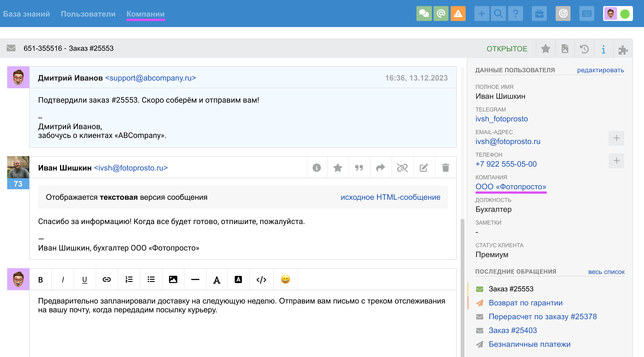
Task: Open the Возврат по гарантии ticket
Action: (x=525, y=303)
